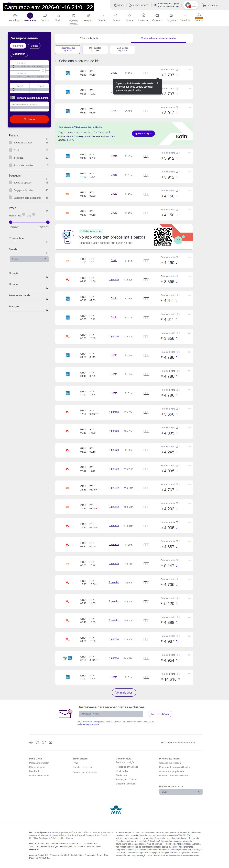The height and width of the screenshot is (868, 229).
Task: Click the Ver mais voos button
Action: 124,693
